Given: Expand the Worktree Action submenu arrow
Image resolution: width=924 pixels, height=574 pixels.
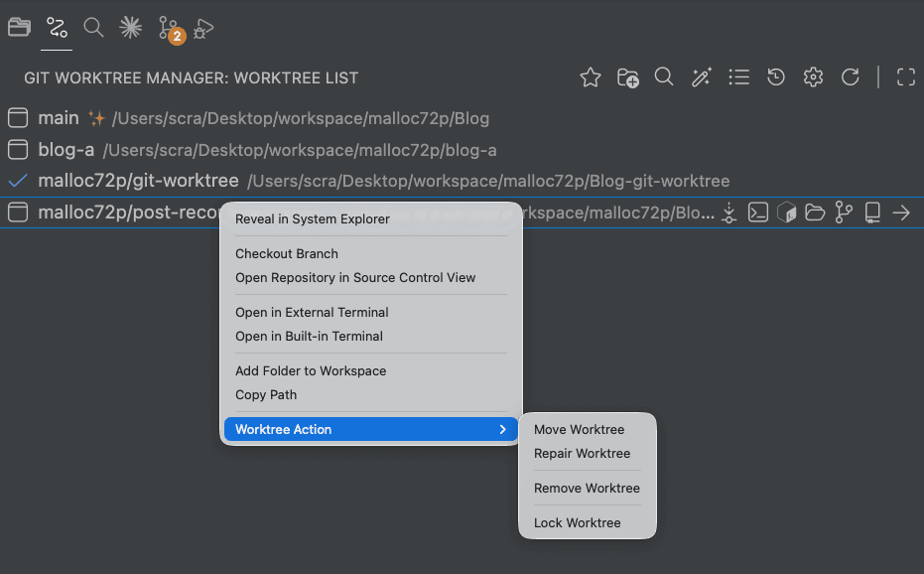Looking at the screenshot, I should point(502,430).
